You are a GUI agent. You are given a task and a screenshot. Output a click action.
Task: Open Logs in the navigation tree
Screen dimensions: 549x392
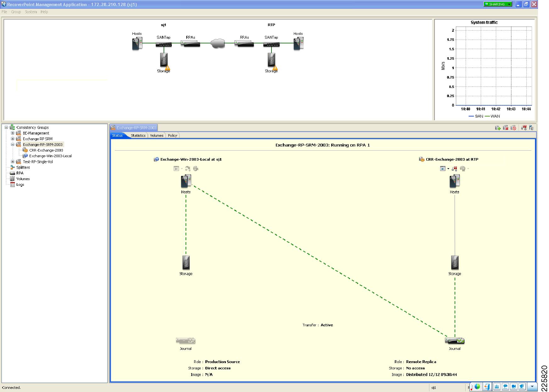(x=20, y=185)
